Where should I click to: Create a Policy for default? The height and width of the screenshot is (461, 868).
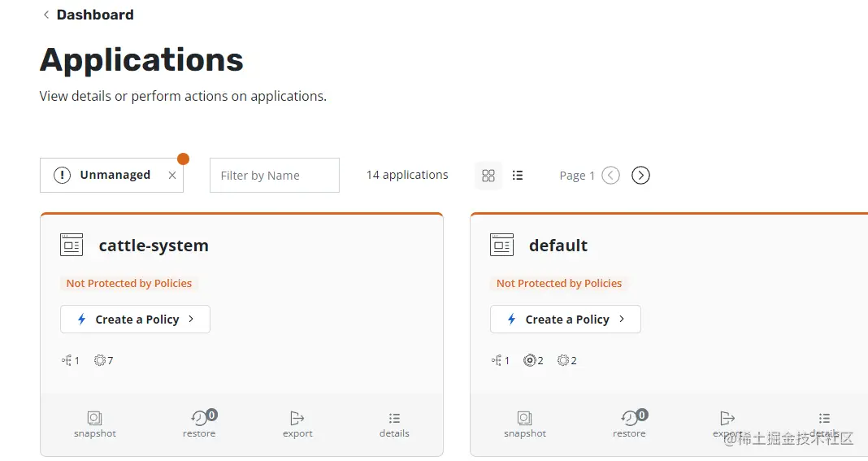565,320
